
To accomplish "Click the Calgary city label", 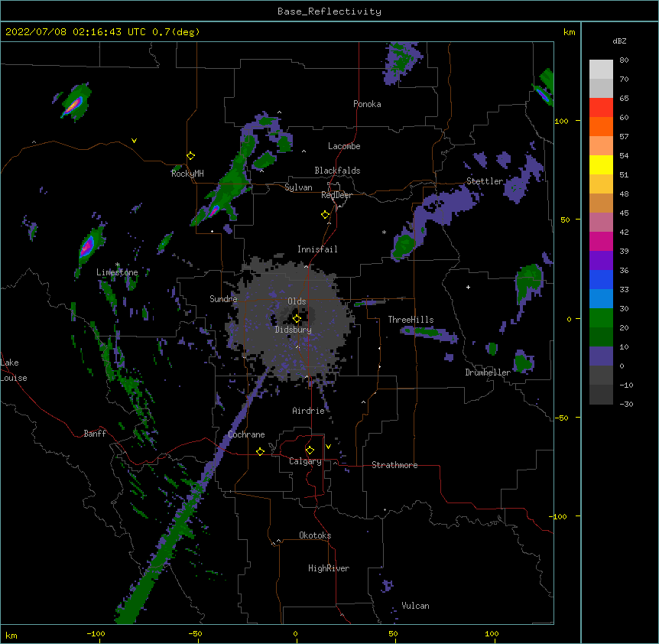I will [x=305, y=461].
